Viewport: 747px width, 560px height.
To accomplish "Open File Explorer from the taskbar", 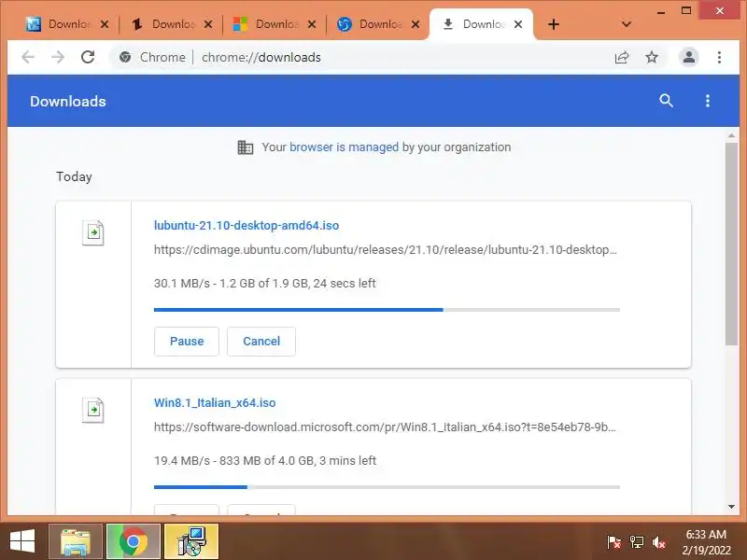I will pyautogui.click(x=76, y=541).
